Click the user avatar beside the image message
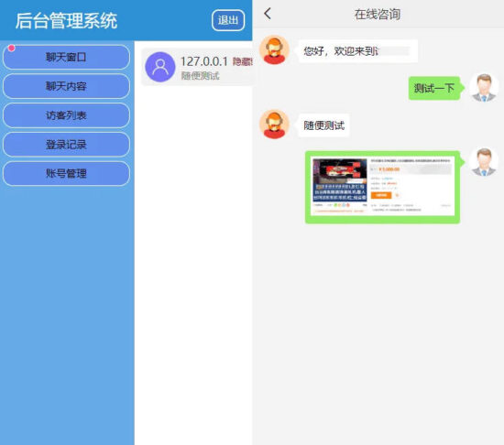Image resolution: width=504 pixels, height=445 pixels. [x=484, y=162]
